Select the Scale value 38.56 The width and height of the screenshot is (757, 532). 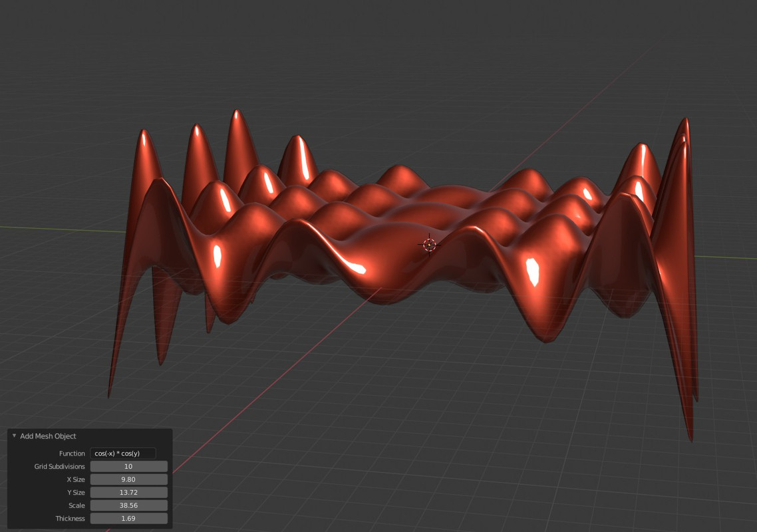click(128, 505)
